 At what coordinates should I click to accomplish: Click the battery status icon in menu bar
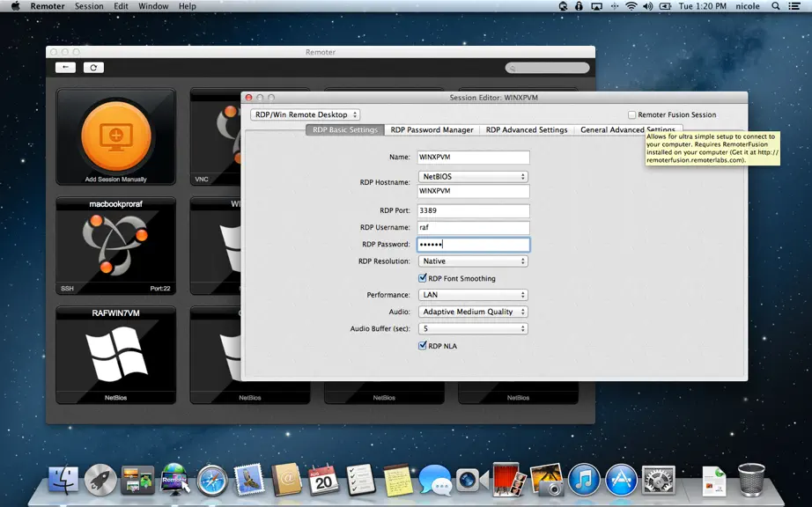click(665, 6)
